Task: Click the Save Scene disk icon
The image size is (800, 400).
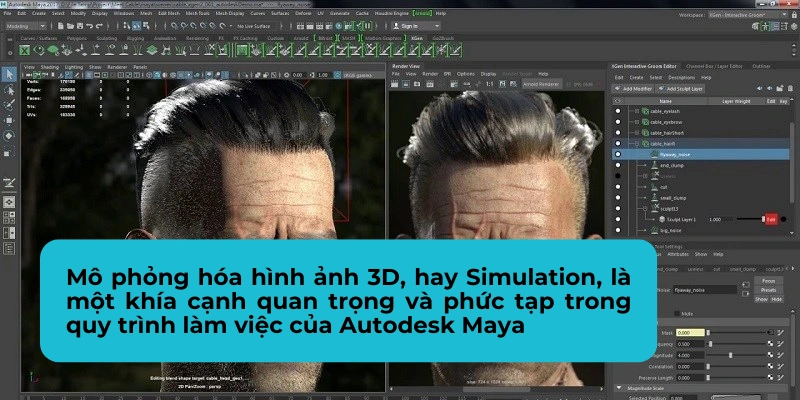Action: click(x=80, y=26)
